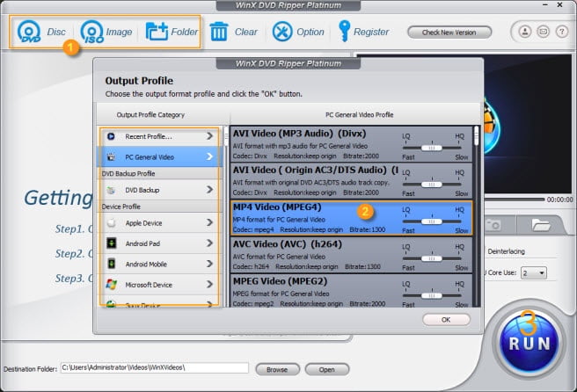Image resolution: width=577 pixels, height=392 pixels.
Task: Load an ISO image source
Action: coord(106,32)
